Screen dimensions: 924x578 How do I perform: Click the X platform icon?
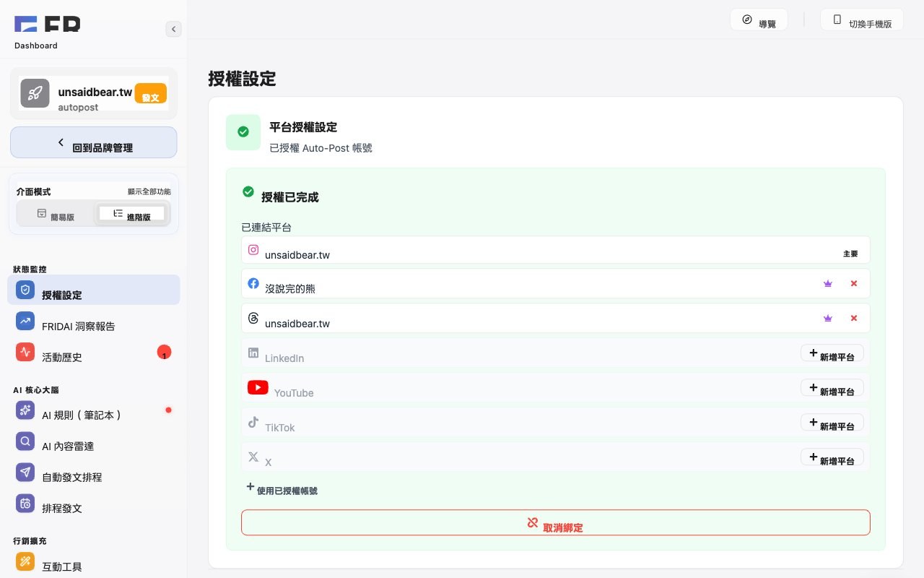tap(253, 457)
